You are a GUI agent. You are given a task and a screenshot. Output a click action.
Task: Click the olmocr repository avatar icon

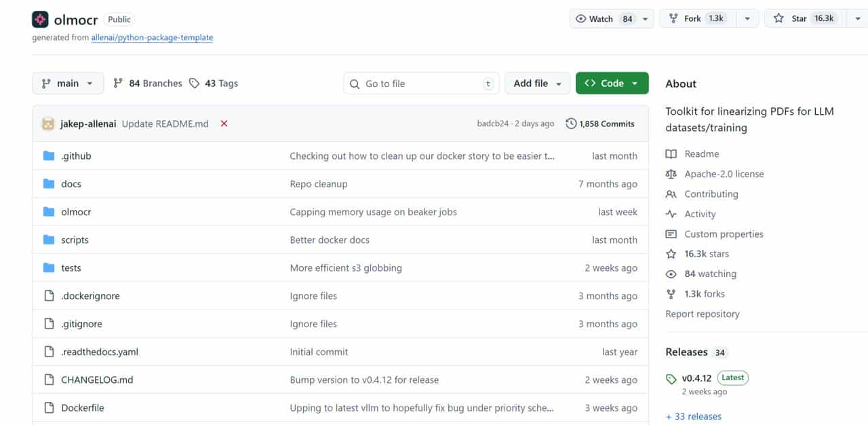(x=40, y=19)
